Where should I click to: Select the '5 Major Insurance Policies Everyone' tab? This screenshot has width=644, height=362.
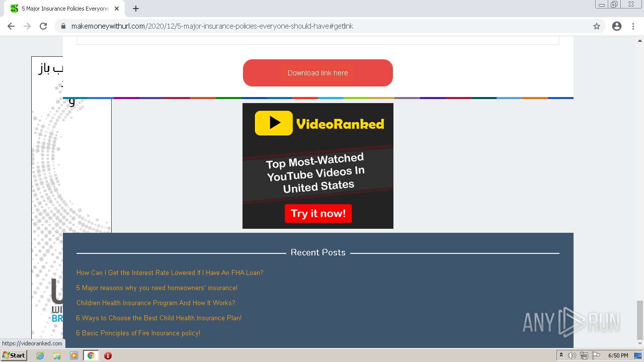(64, 9)
